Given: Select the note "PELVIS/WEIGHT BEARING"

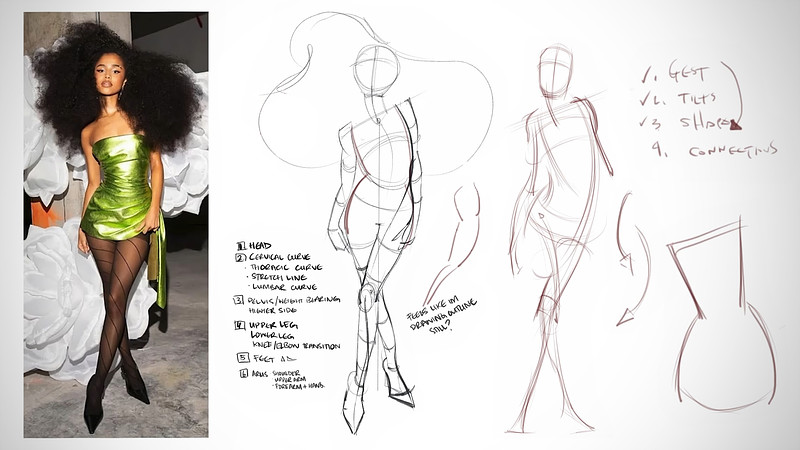Looking at the screenshot, I should pyautogui.click(x=294, y=300).
